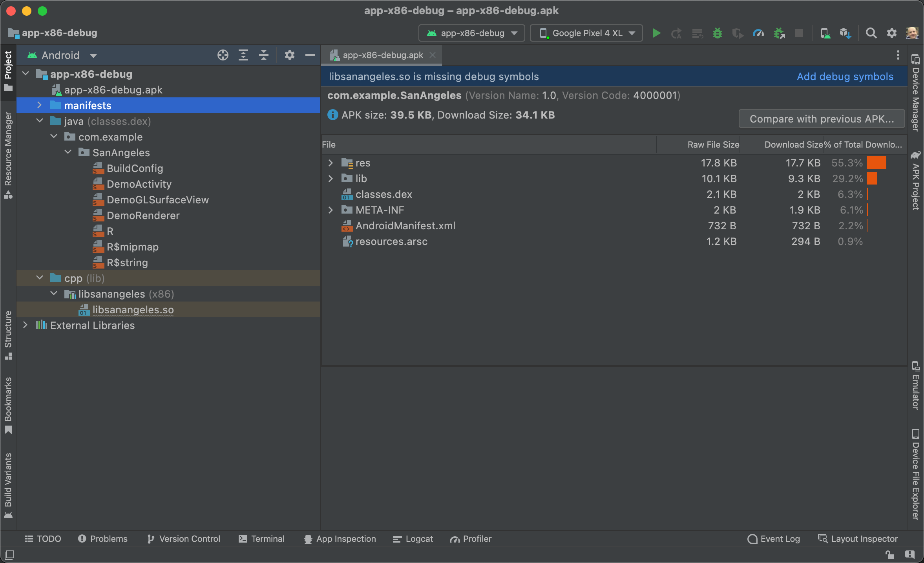Screen dimensions: 924x563
Task: Expand the lib folder in APK analyzer
Action: point(330,178)
